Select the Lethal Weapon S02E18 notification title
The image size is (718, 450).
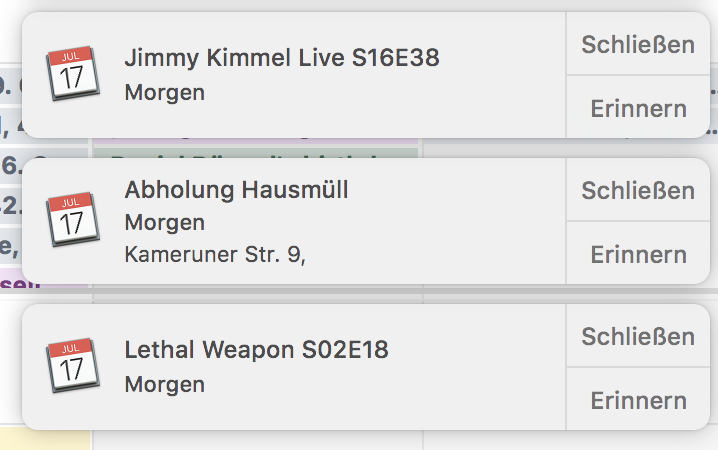click(x=257, y=350)
